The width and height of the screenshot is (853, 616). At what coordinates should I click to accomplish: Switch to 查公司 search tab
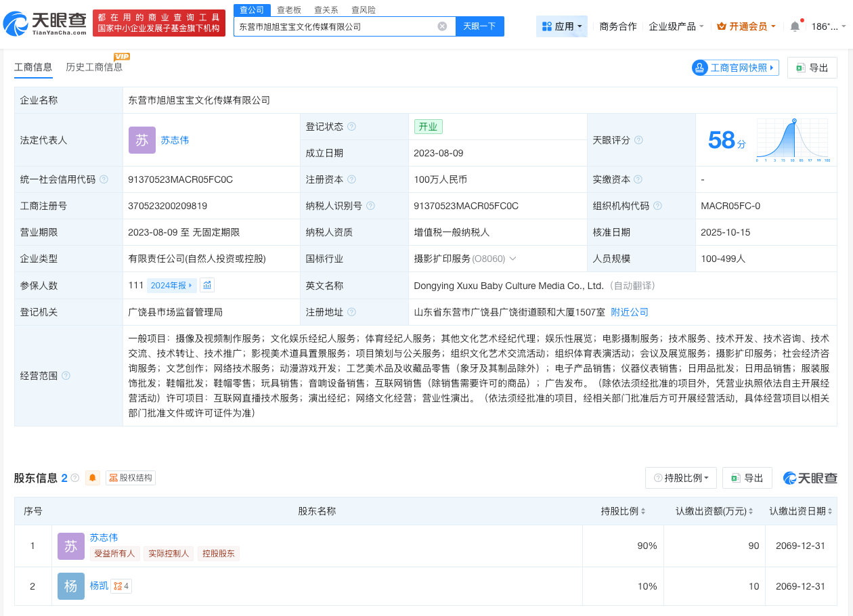pos(252,9)
